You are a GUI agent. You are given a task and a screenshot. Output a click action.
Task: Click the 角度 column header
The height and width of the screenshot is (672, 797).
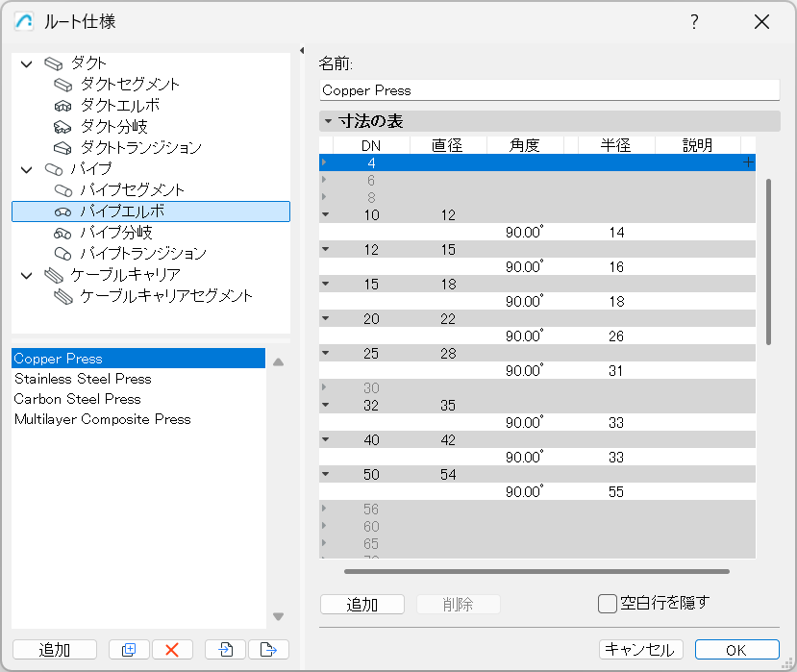[x=525, y=145]
